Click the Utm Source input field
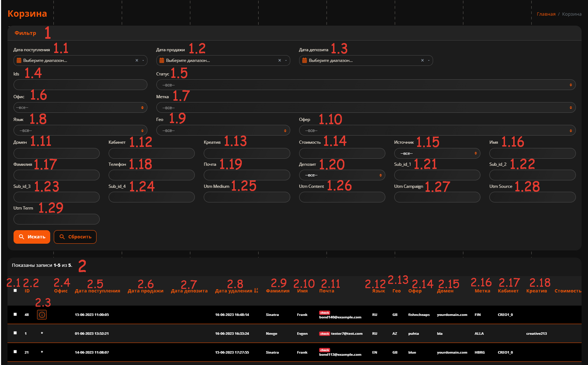Screen dimensions: 588x365 [532, 197]
